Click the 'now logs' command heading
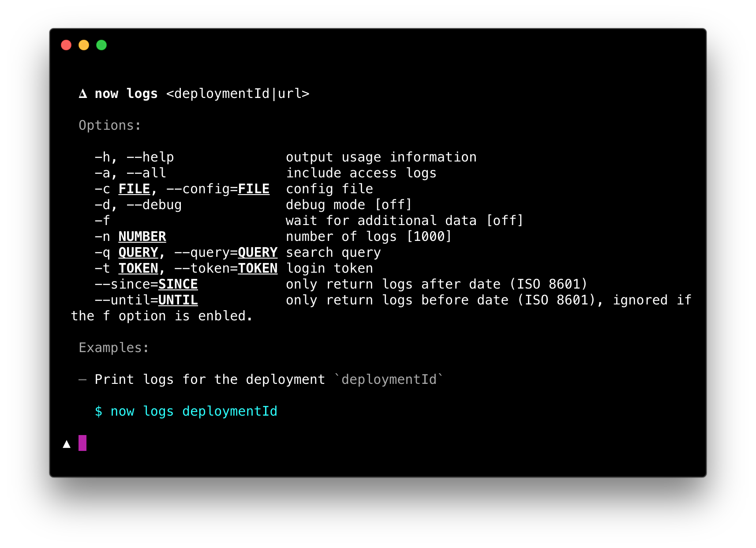This screenshot has width=756, height=548. click(126, 94)
